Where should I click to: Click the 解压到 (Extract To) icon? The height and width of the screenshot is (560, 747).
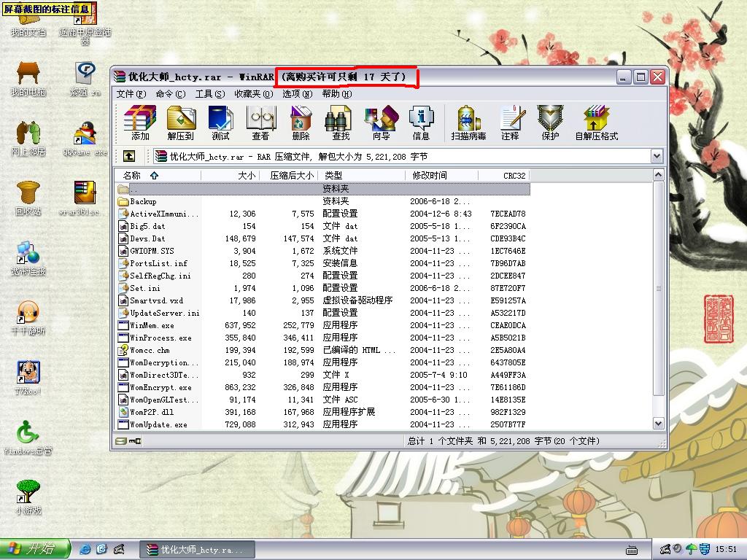[x=181, y=122]
